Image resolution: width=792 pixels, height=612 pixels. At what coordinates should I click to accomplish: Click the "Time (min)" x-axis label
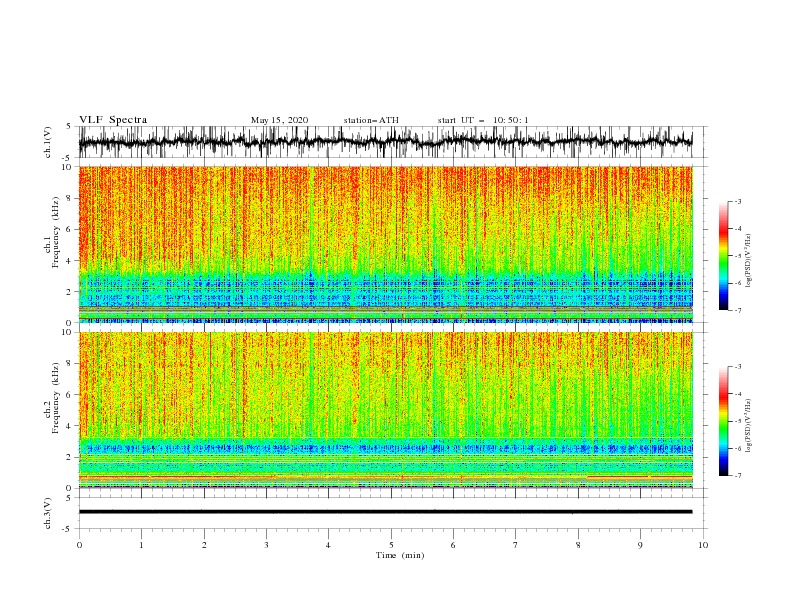[x=400, y=555]
